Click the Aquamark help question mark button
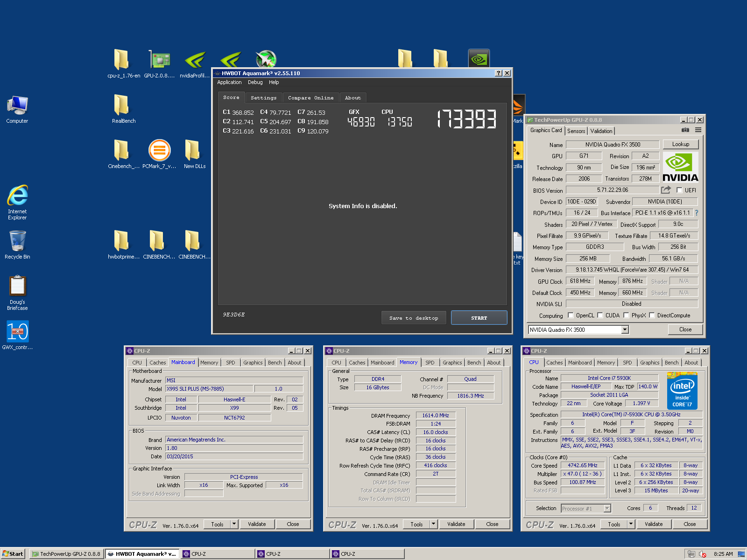This screenshot has width=747, height=560. [499, 73]
